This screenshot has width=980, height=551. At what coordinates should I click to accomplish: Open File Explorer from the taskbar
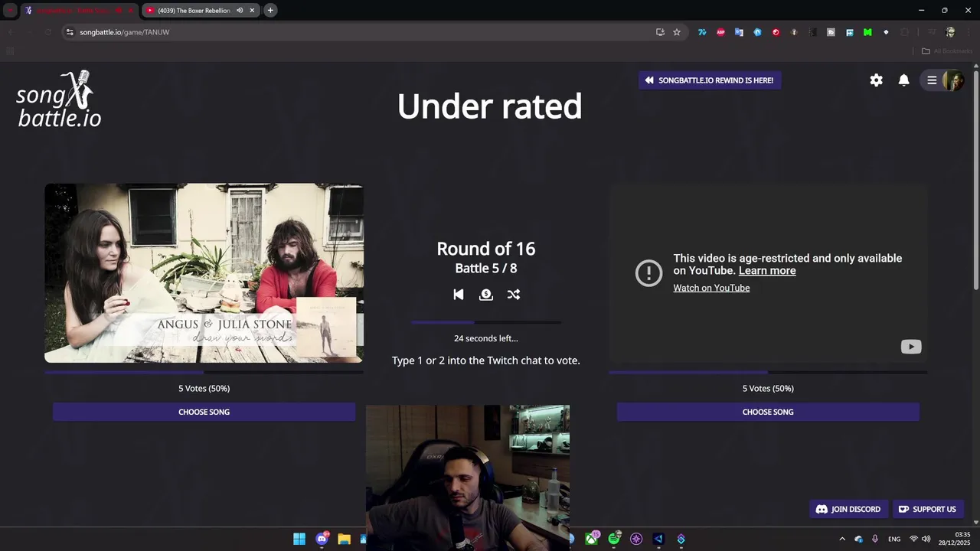pyautogui.click(x=344, y=539)
